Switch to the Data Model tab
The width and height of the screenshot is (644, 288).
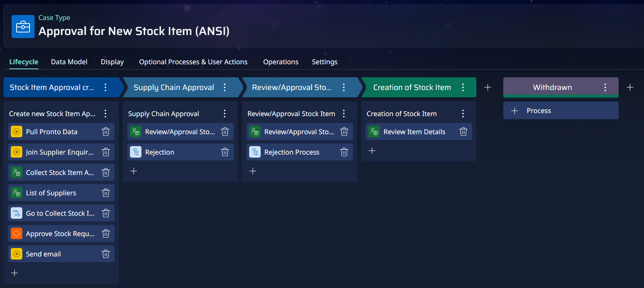(69, 62)
